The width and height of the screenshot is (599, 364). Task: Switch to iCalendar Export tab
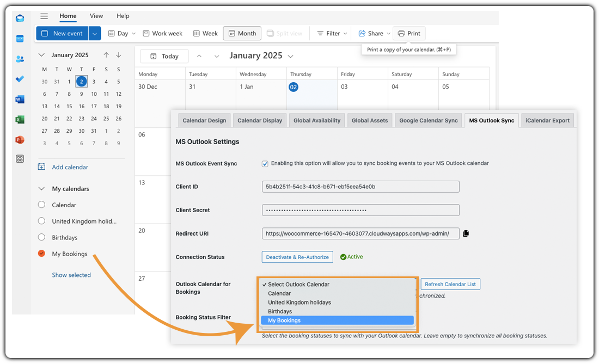(547, 121)
